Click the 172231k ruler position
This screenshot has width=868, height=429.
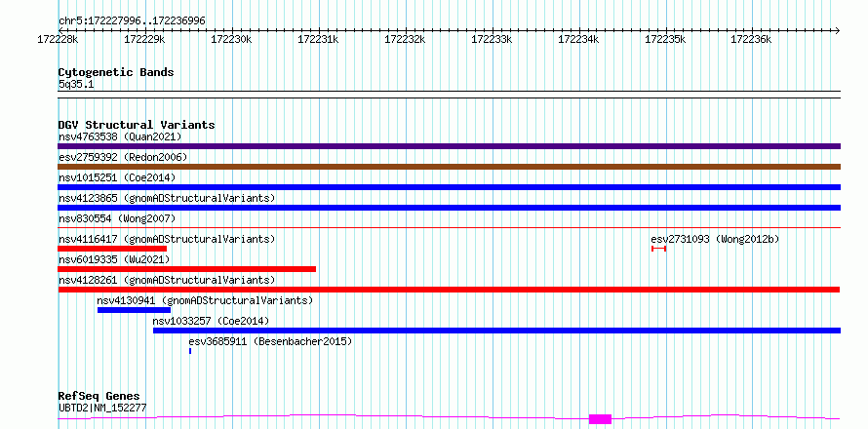click(x=318, y=40)
